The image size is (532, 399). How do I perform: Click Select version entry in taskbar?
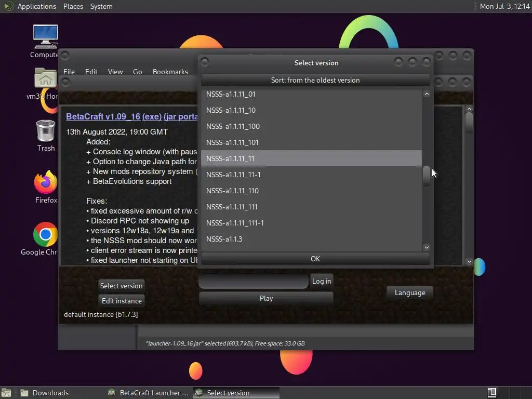coord(236,393)
